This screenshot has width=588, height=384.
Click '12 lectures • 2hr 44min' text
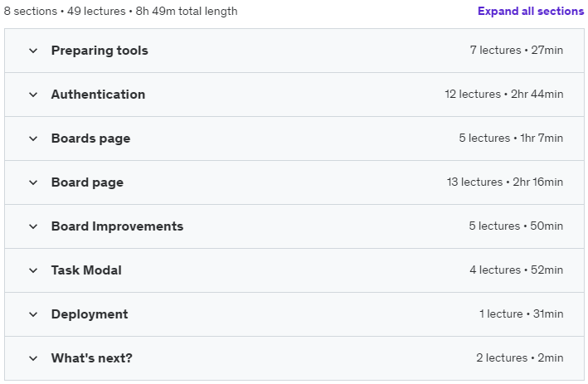click(504, 94)
